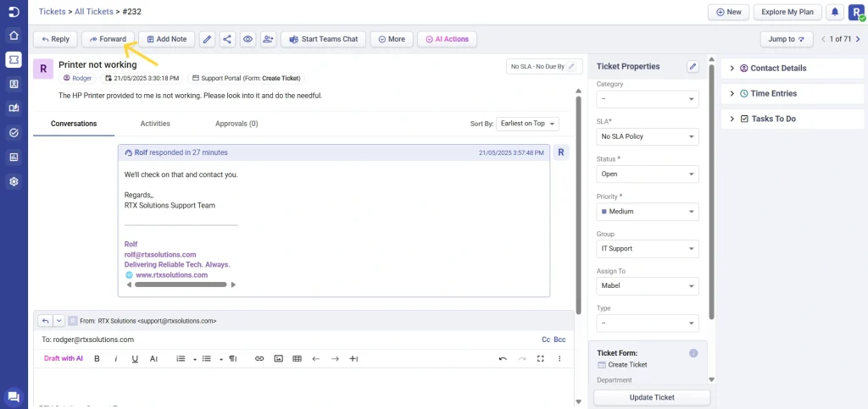
Task: Open the Home icon in left sidebar
Action: (14, 36)
